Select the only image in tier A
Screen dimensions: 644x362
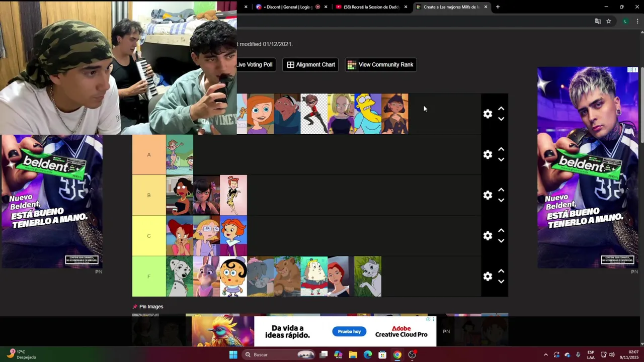click(x=180, y=155)
